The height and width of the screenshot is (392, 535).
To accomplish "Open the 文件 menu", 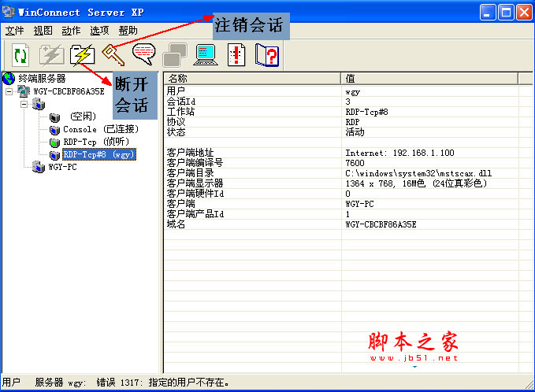I will (x=15, y=31).
